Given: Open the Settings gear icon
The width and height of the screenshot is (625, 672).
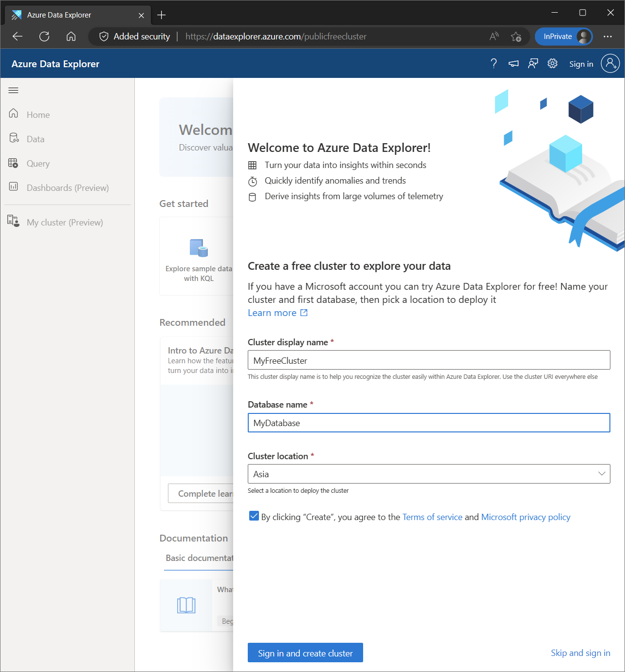Looking at the screenshot, I should [x=552, y=63].
